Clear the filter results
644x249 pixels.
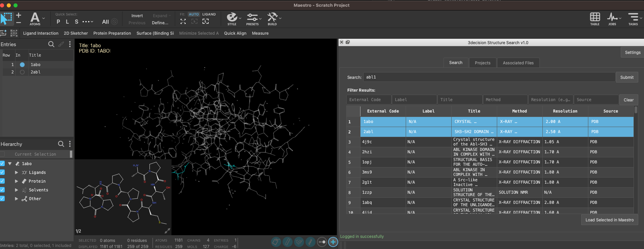tap(628, 100)
